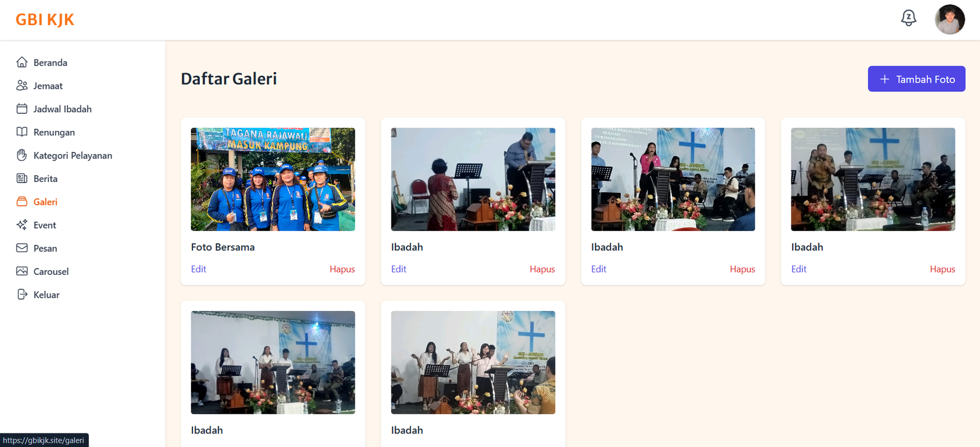This screenshot has width=980, height=447.
Task: Go to the Carousel menu item
Action: (43, 272)
